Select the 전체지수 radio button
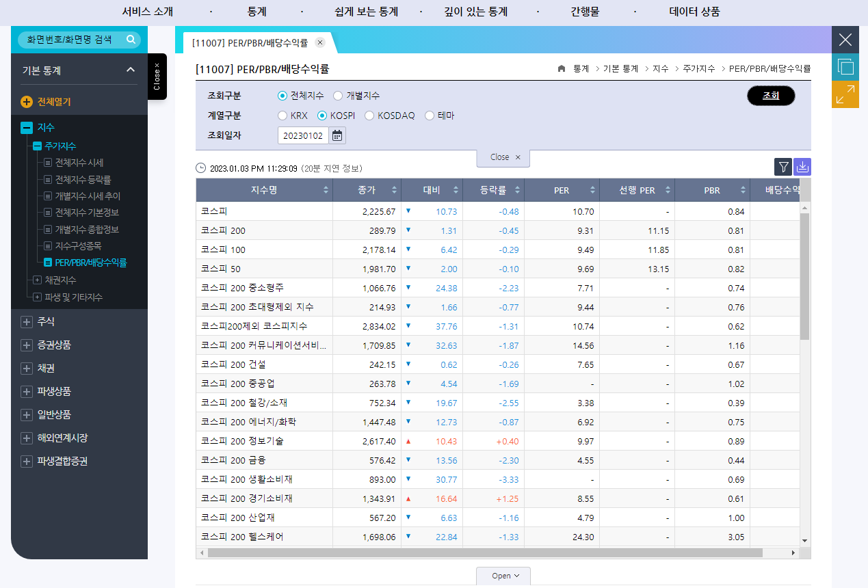 tap(282, 96)
